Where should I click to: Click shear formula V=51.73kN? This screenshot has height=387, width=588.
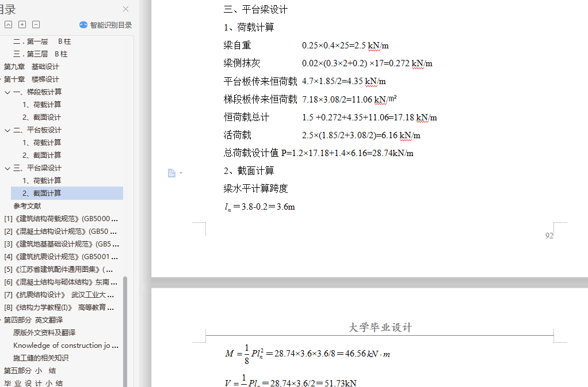[291, 381]
